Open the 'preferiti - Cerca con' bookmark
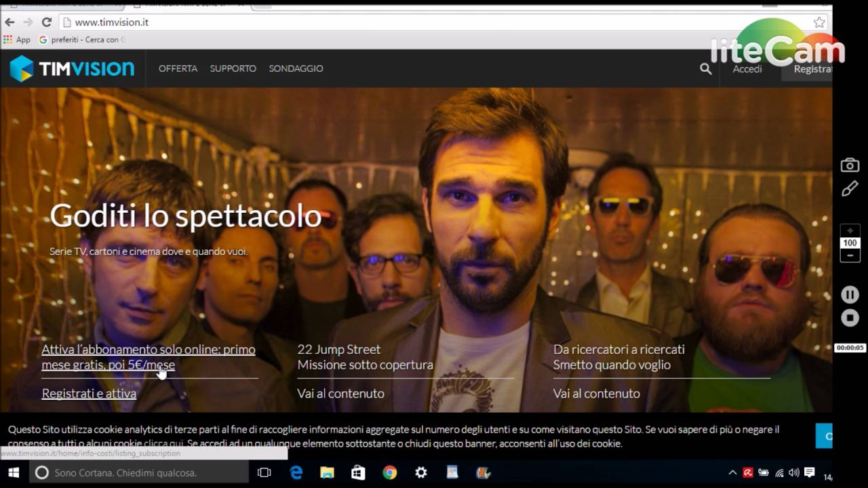Viewport: 868px width, 488px height. point(82,39)
